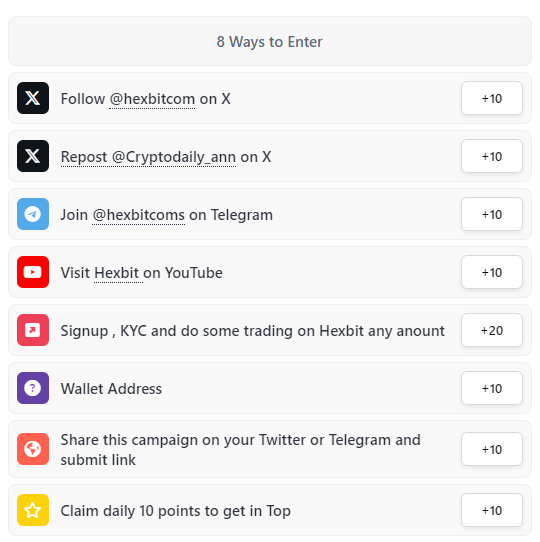Viewport: 540px width, 542px height.
Task: Expand the Wallet Address entry
Action: [270, 388]
